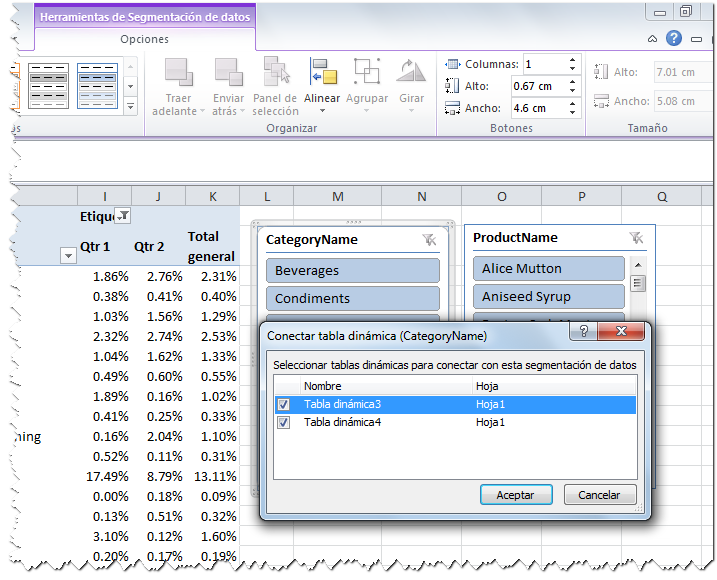Select Beverages slicer button
717x580 pixels.
pos(353,270)
